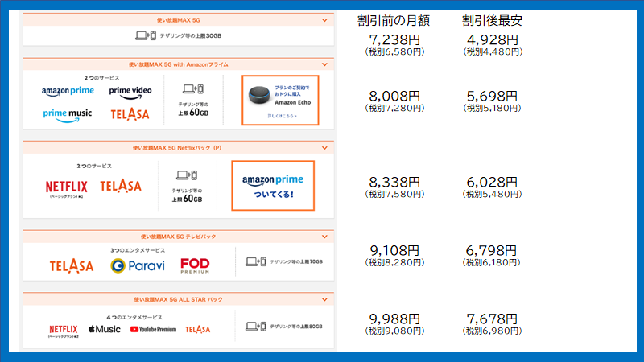Click the 8,338円 price
The width and height of the screenshot is (644, 362).
(394, 183)
